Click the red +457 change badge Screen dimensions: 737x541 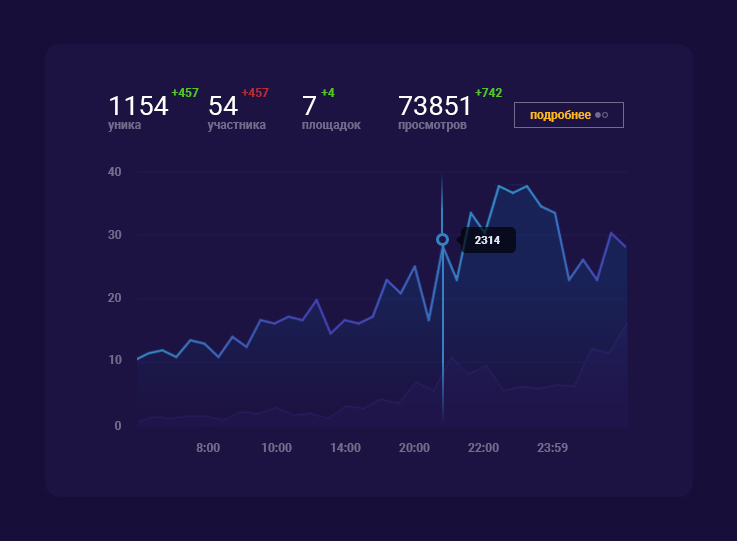pyautogui.click(x=255, y=93)
